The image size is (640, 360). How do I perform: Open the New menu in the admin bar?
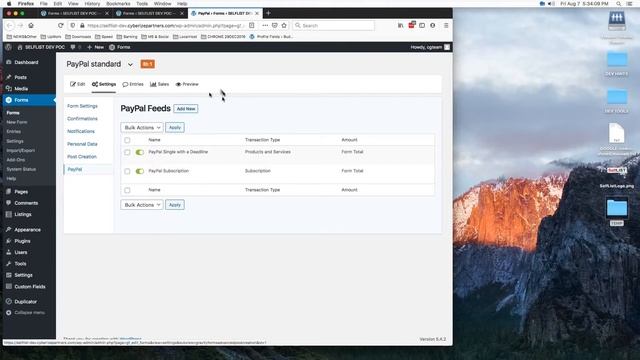[95, 47]
